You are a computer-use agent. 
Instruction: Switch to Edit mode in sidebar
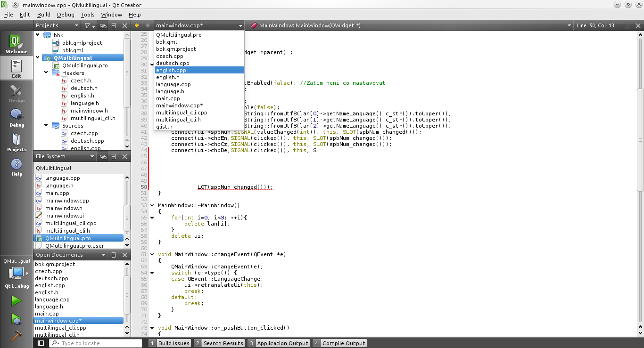pos(17,69)
